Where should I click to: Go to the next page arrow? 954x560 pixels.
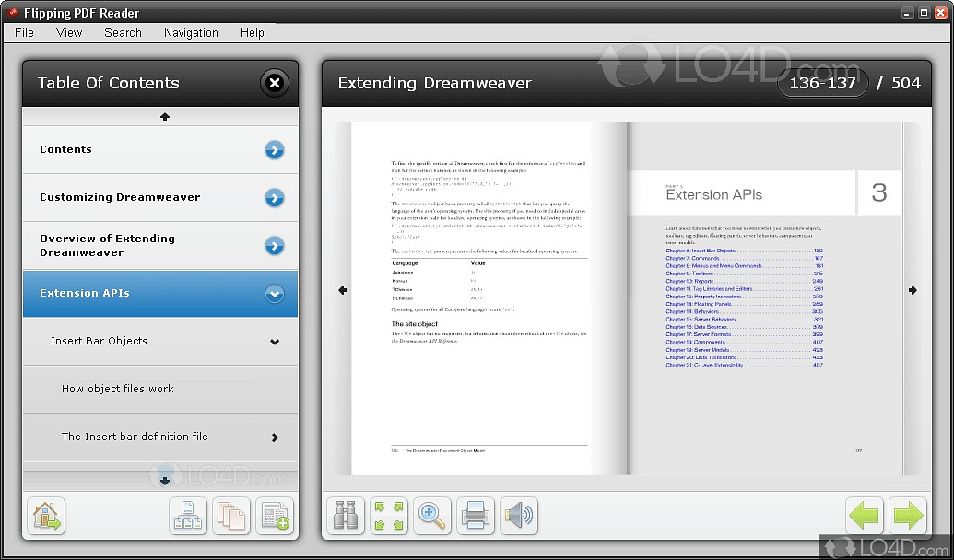click(908, 516)
